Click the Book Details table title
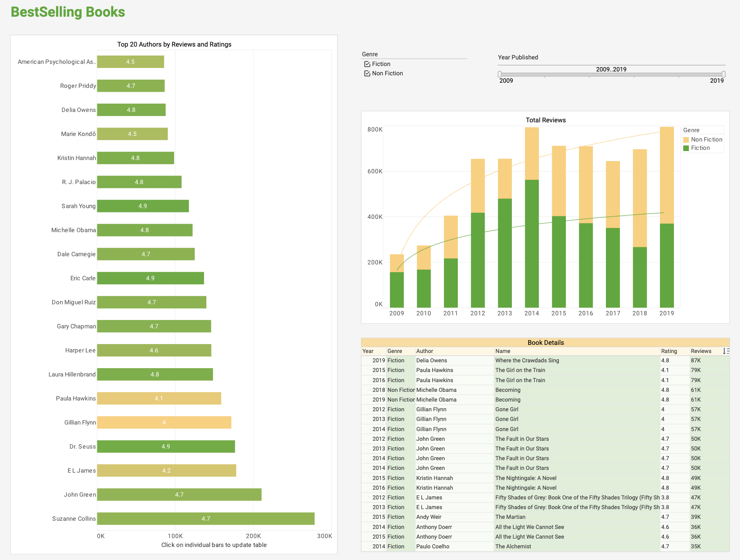Screen dimensions: 740x560 pos(545,343)
